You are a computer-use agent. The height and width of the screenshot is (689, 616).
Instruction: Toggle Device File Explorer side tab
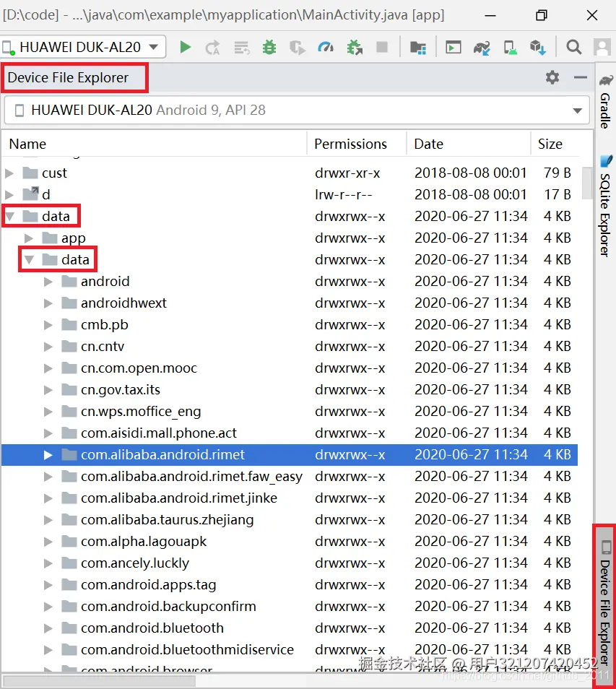coord(605,603)
